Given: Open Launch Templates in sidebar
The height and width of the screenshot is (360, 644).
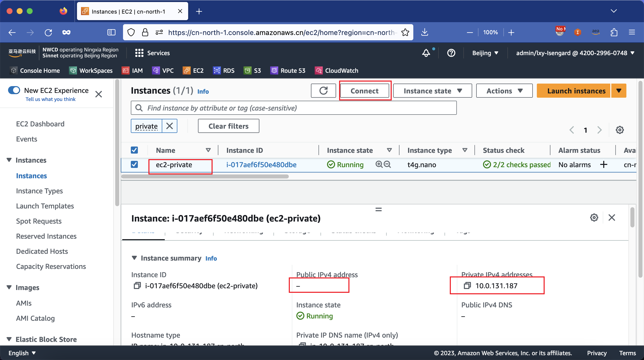Looking at the screenshot, I should [x=45, y=206].
